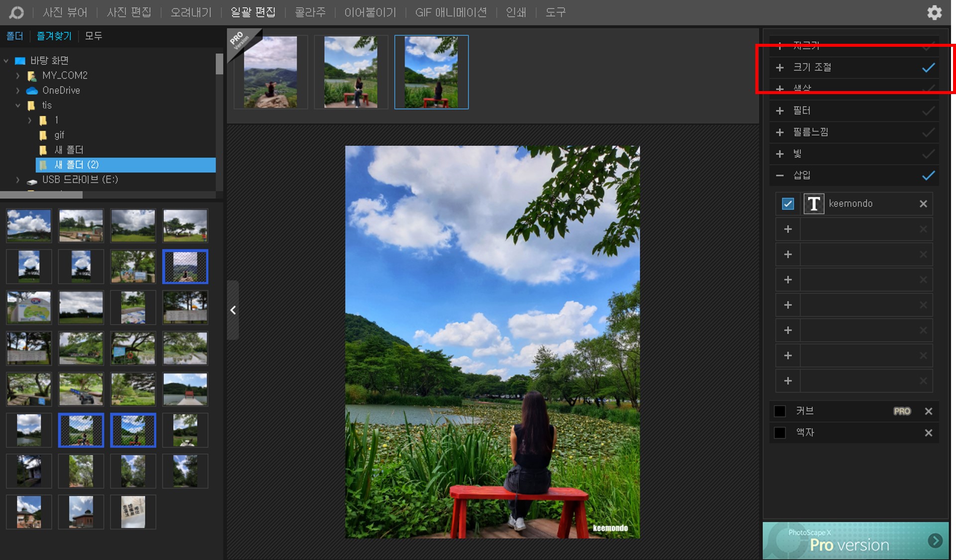
Task: Toggle the 삽입 checkmark
Action: [x=928, y=176]
